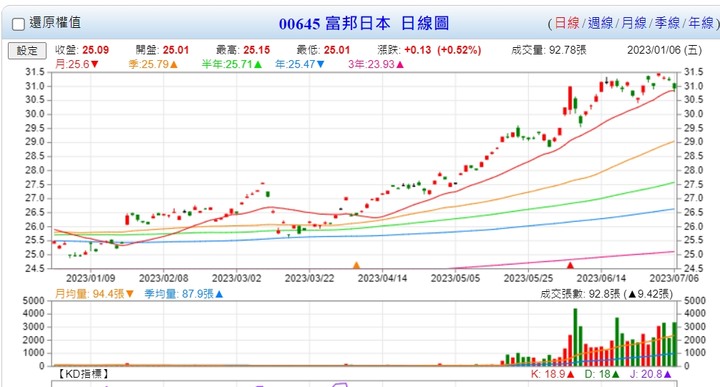
Task: Click the 2023/01/09 date axis label
Action: click(x=90, y=278)
